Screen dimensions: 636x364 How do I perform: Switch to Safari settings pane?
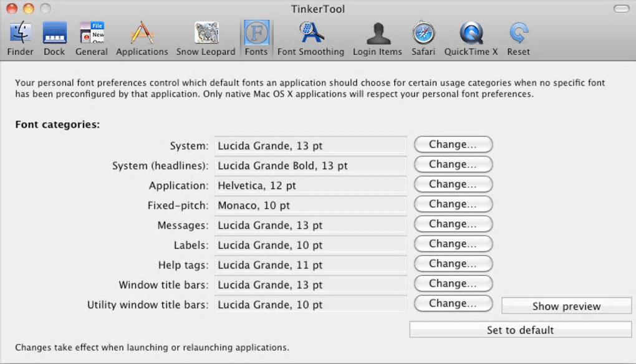pyautogui.click(x=423, y=39)
